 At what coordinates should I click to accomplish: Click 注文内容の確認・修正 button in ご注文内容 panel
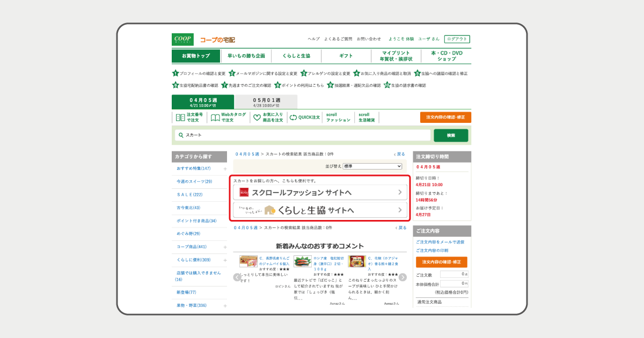[442, 262]
